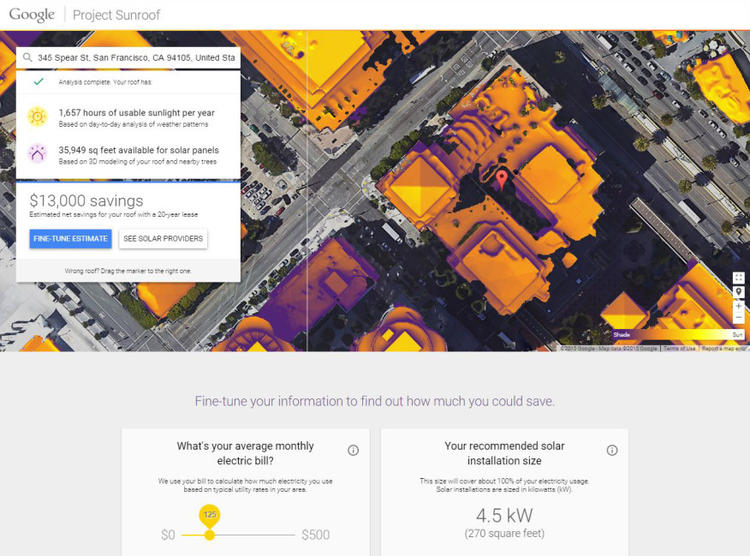Image resolution: width=750 pixels, height=556 pixels.
Task: Click the search magnifier icon
Action: click(x=29, y=58)
